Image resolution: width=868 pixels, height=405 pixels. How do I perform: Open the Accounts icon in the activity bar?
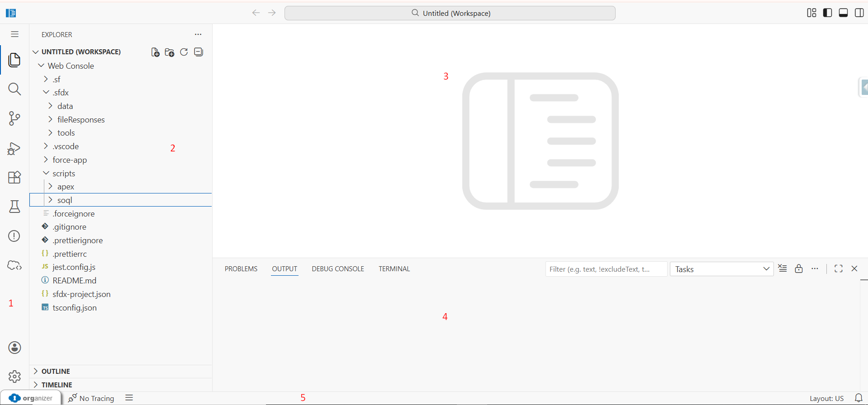pos(14,348)
